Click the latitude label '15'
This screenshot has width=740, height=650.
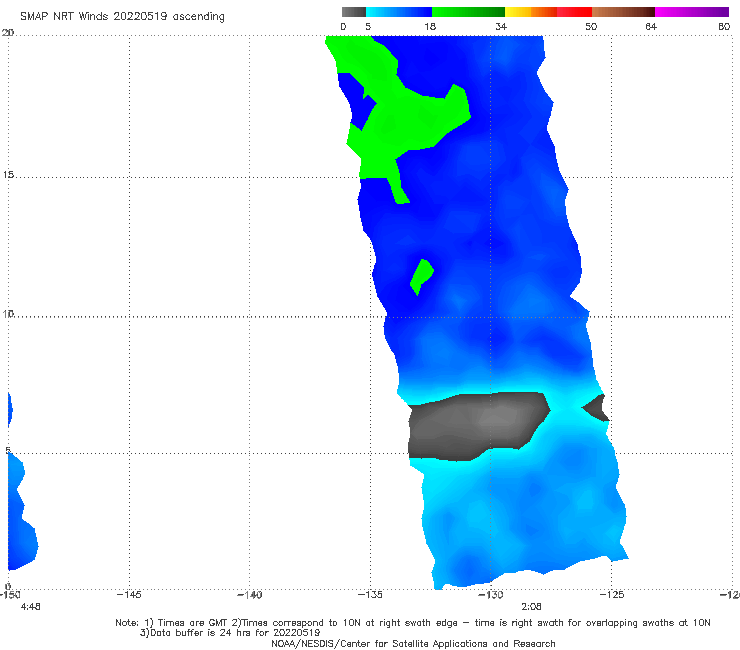(x=8, y=175)
